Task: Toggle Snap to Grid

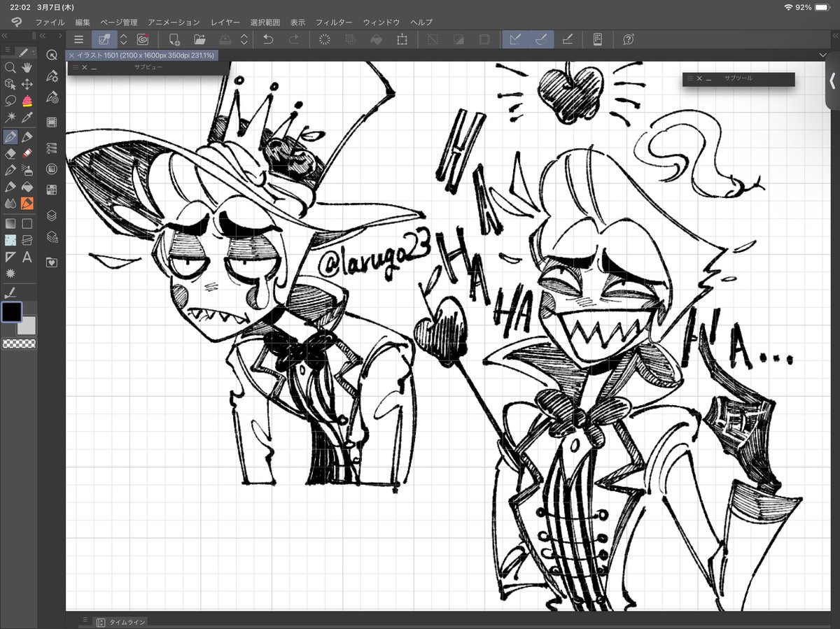Action: [568, 40]
